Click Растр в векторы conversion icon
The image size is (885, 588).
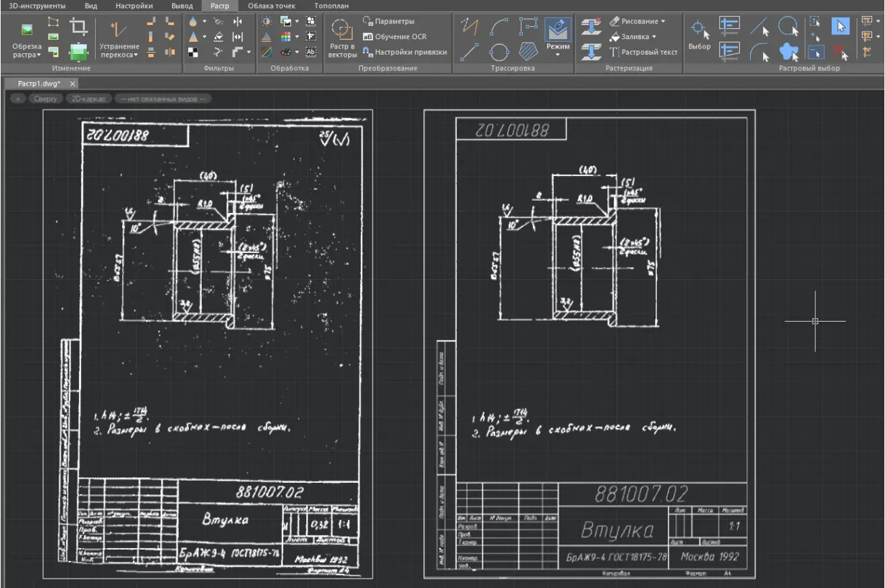[x=342, y=30]
